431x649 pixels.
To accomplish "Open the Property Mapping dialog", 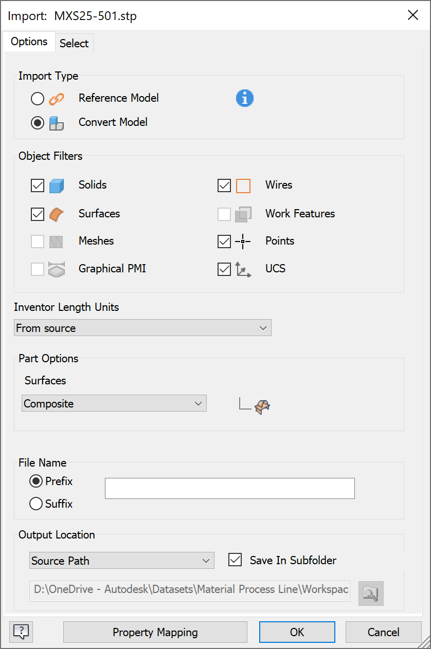I will coord(155,632).
